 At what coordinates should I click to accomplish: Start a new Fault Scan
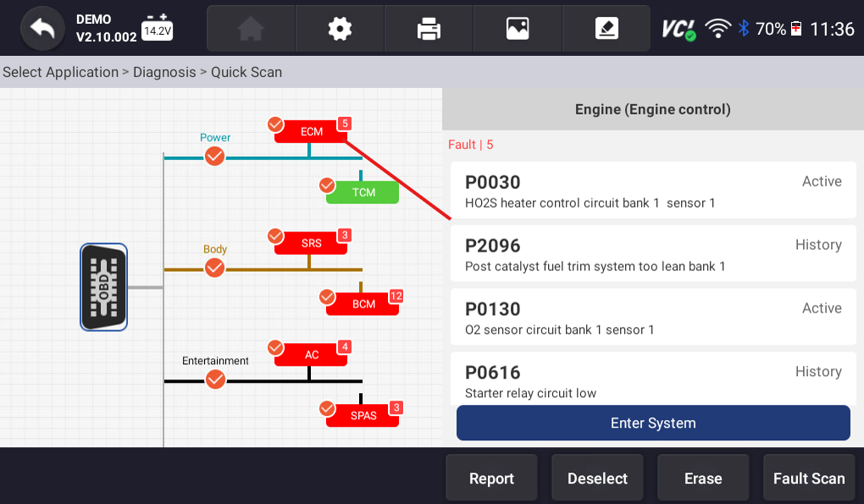(x=808, y=477)
